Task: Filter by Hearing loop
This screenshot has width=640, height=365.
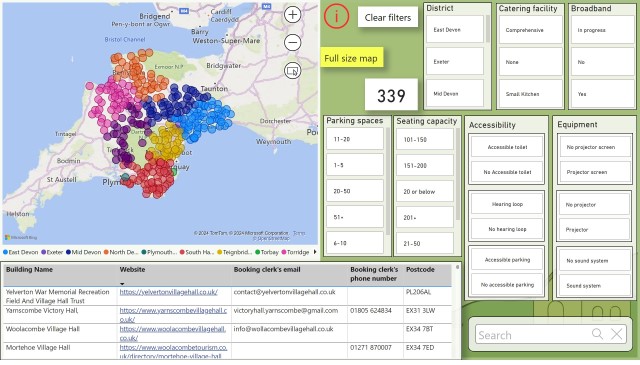Action: click(507, 204)
